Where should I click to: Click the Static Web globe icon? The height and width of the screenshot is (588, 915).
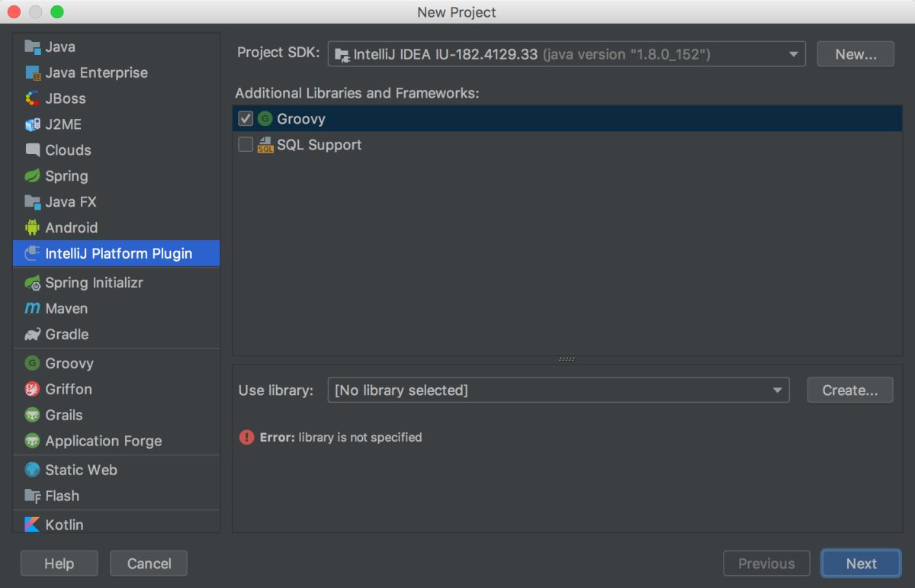[x=32, y=470]
